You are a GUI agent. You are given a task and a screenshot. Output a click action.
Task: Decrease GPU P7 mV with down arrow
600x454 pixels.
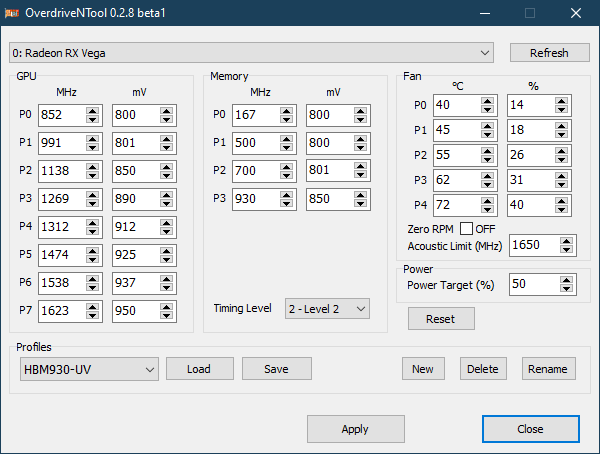[166, 315]
